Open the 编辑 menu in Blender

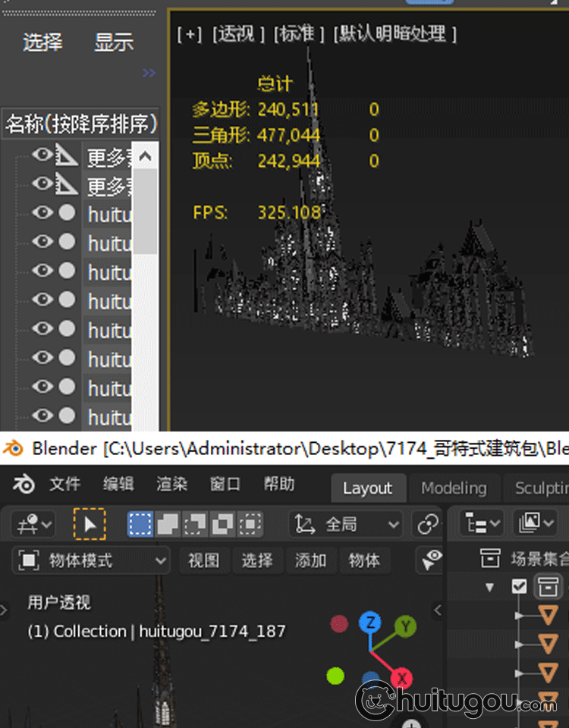tap(118, 485)
